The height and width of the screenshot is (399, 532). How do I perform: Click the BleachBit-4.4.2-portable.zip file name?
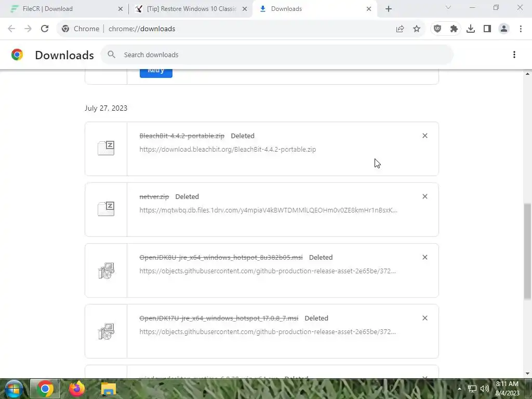click(x=182, y=136)
